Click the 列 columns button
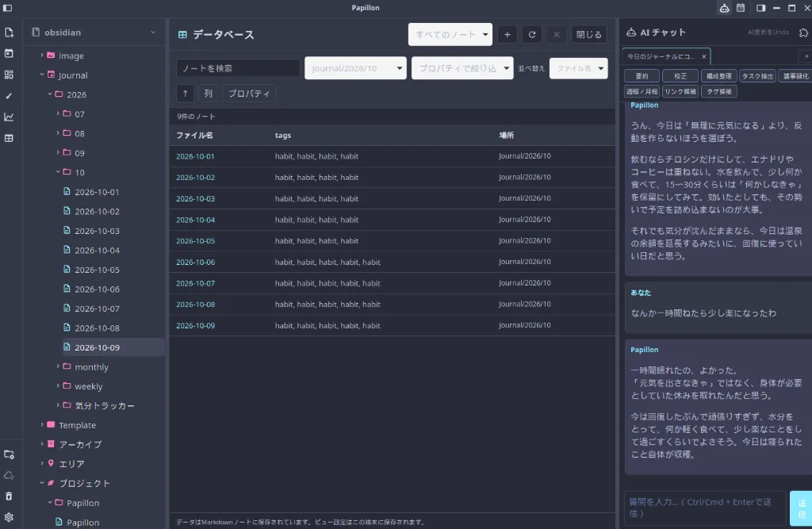The image size is (812, 529). 209,94
